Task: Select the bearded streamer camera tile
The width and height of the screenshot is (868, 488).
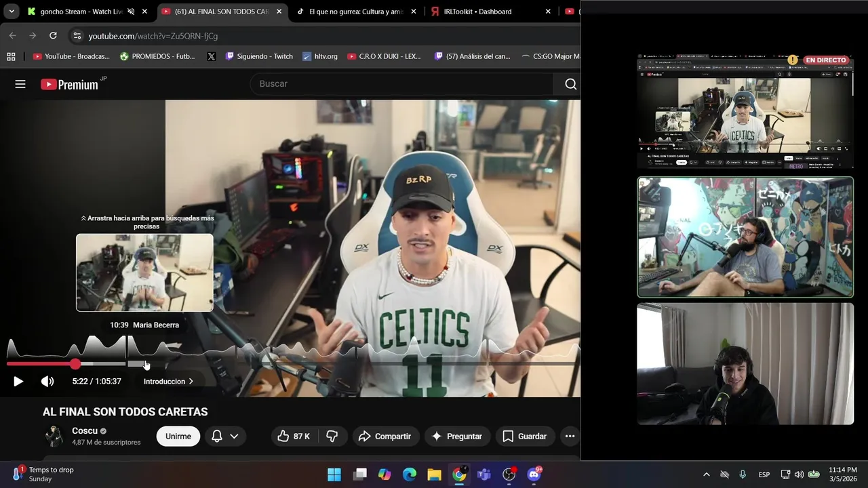Action: coord(745,237)
